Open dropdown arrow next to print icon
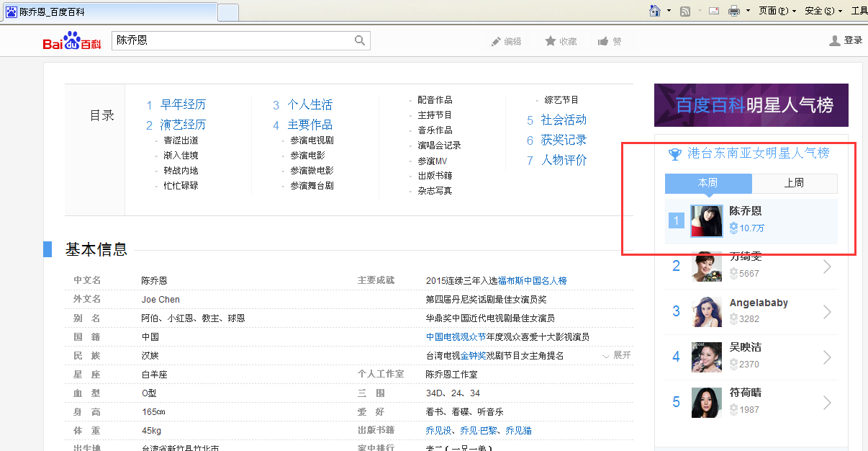The width and height of the screenshot is (868, 451). pos(749,11)
